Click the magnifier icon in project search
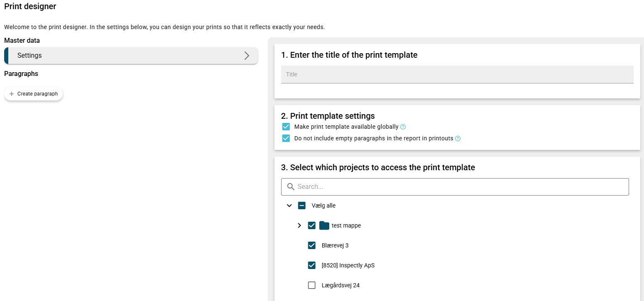Screen dimensions: 644x301 pos(291,187)
